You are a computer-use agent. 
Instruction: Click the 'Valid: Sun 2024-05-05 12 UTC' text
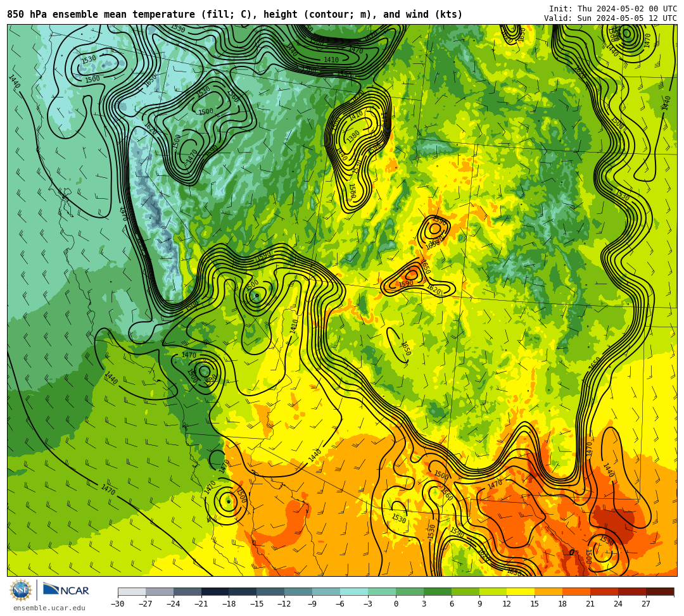pos(610,18)
